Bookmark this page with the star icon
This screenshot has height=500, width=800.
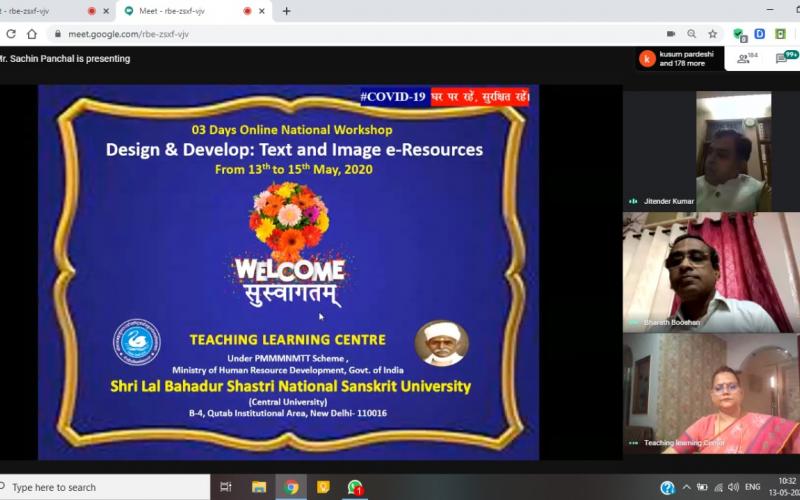(713, 34)
